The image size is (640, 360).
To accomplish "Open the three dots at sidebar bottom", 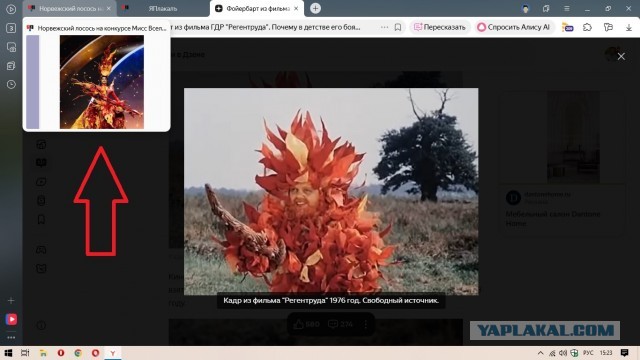I will pyautogui.click(x=11, y=338).
